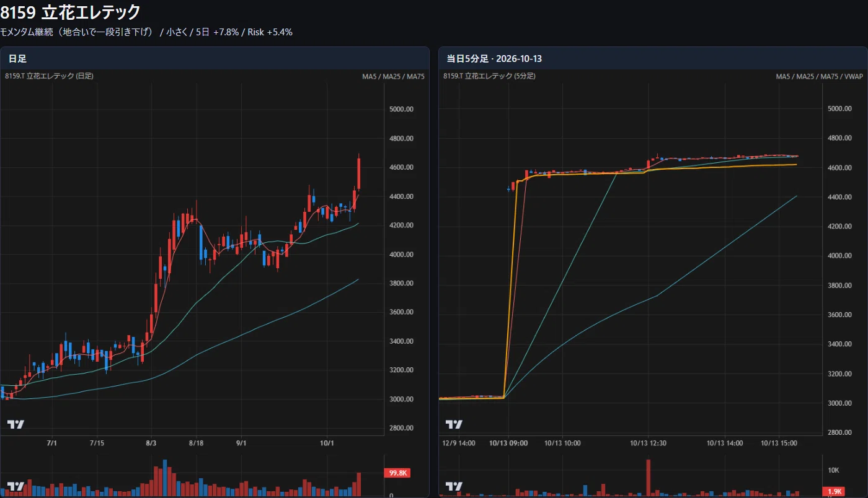Click the 7/15 date label on the daily chart
Image resolution: width=868 pixels, height=498 pixels.
(x=98, y=443)
